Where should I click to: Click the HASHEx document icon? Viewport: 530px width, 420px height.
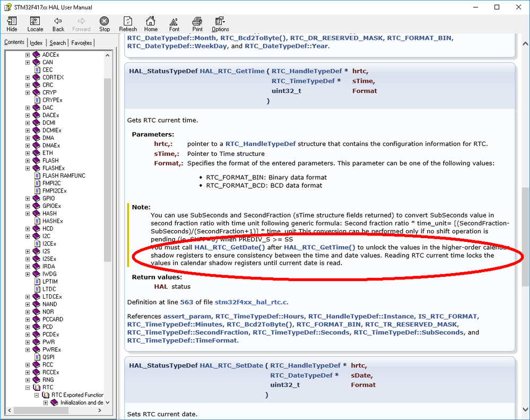pyautogui.click(x=37, y=221)
